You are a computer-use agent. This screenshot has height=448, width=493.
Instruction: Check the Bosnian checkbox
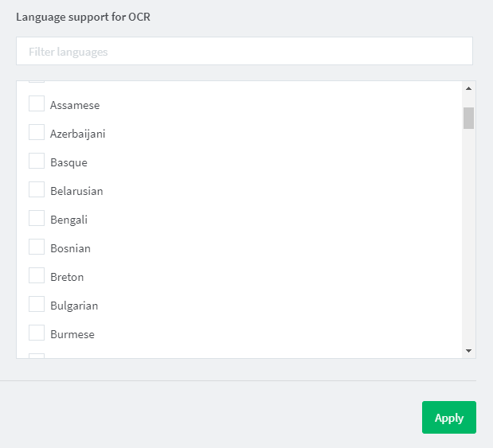coord(37,247)
